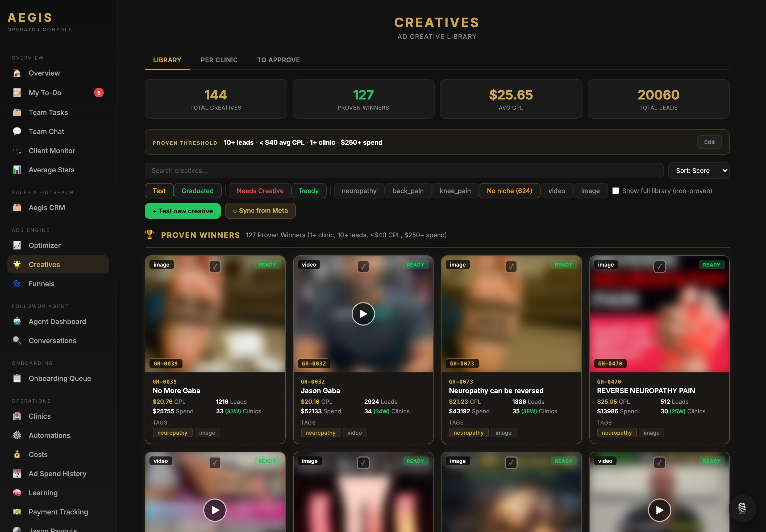Click 'Neuropathy can be reversed' card title
Screen dimensions: 766x532
tap(496, 391)
